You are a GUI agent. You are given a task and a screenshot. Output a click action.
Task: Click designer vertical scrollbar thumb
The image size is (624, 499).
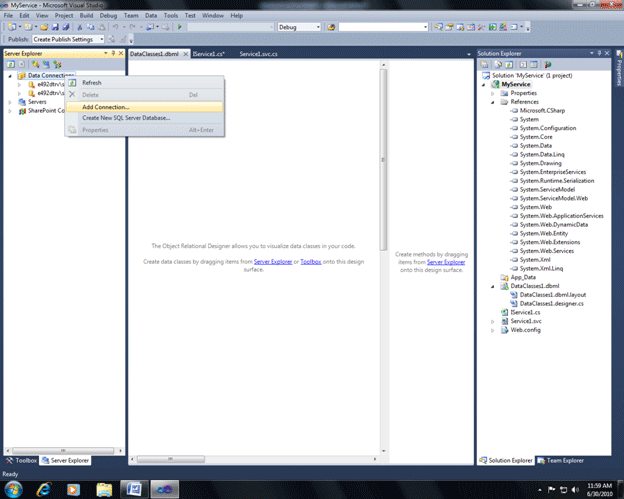[x=383, y=160]
